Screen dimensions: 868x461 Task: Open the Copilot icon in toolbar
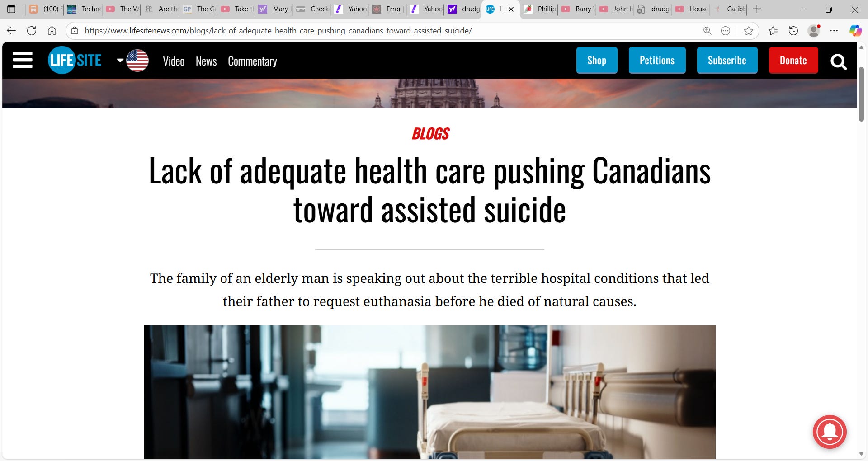coord(855,31)
